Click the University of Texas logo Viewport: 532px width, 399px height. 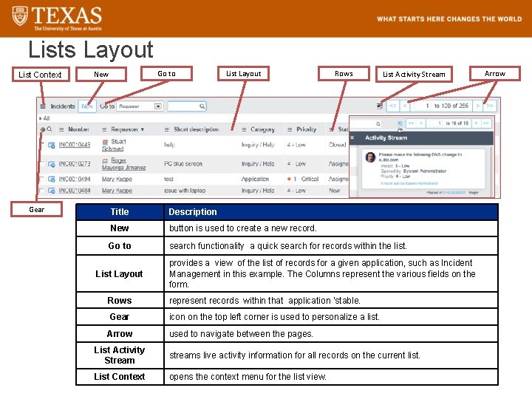click(57, 18)
